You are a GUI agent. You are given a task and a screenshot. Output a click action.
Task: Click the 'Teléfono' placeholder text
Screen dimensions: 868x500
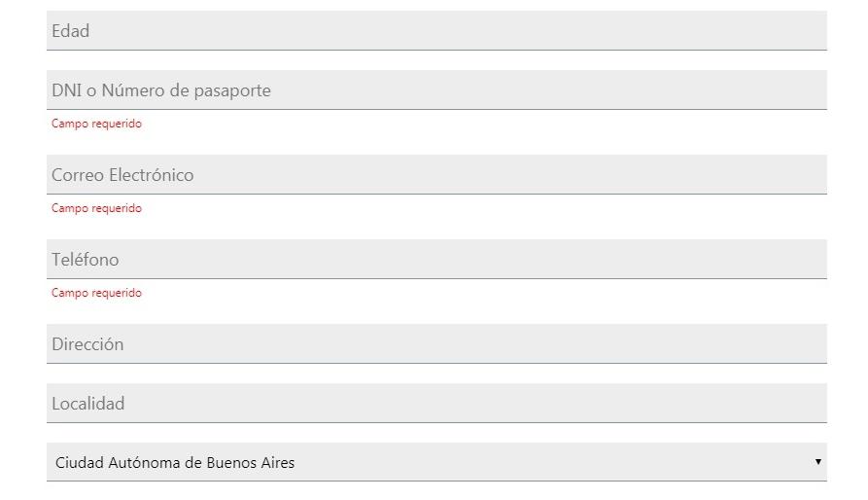coord(86,260)
